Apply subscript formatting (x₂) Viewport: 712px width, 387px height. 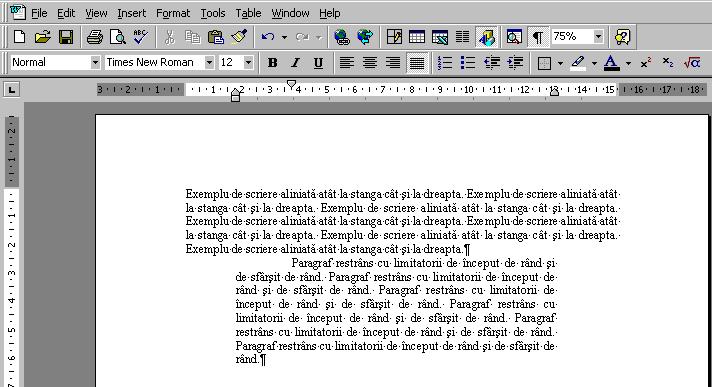(x=668, y=62)
